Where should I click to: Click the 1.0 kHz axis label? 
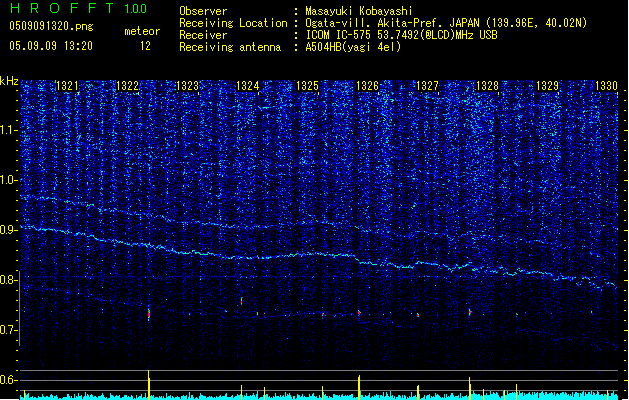[x=9, y=181]
